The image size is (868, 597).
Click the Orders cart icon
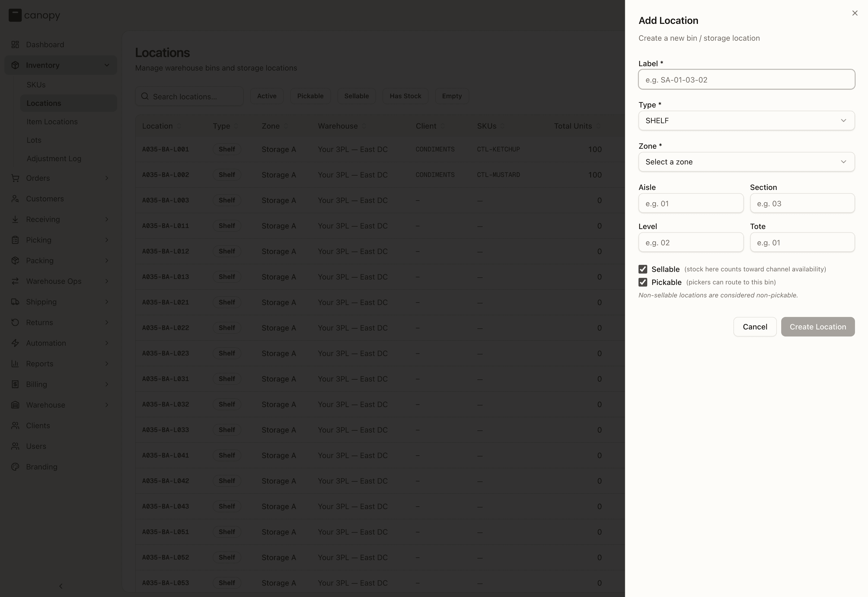coord(15,178)
